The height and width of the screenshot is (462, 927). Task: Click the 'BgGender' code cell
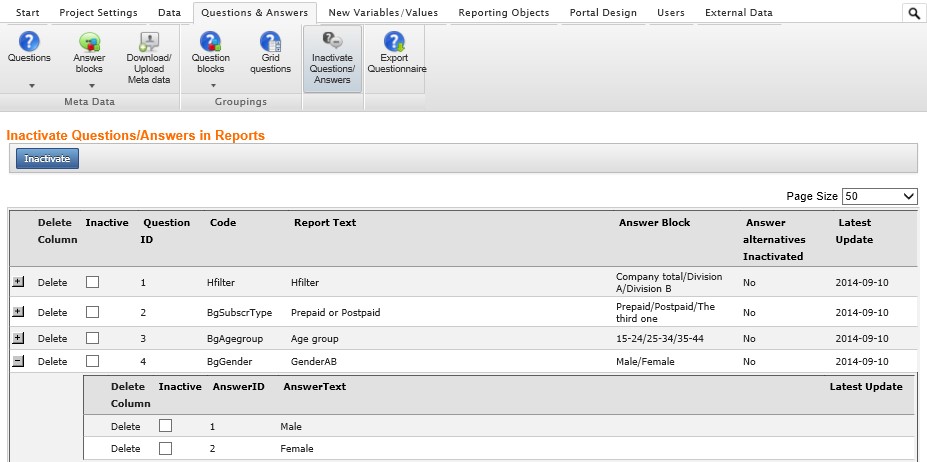[x=229, y=361]
